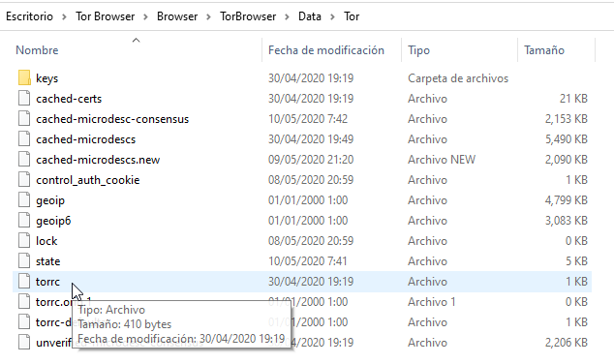Go to TorBrowser folder in breadcrumb
614x364 pixels.
pyautogui.click(x=248, y=16)
